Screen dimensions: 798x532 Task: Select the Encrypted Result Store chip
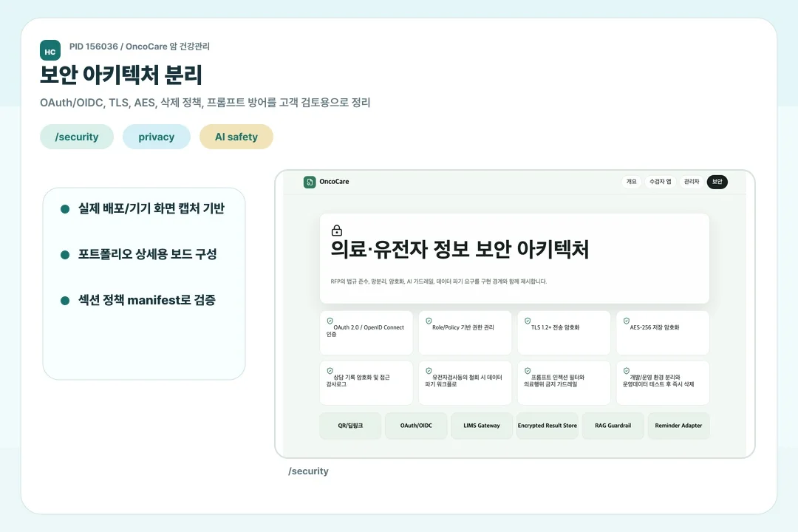pyautogui.click(x=547, y=426)
